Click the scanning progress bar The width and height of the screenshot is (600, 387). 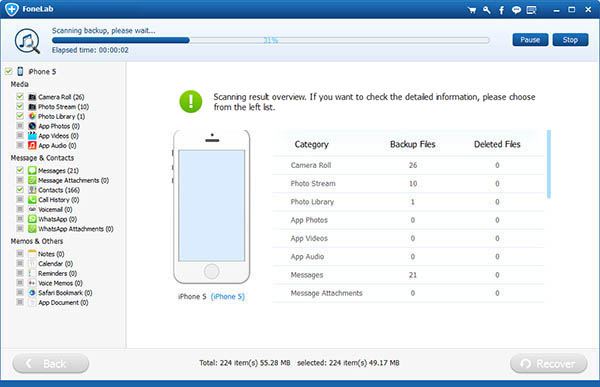pos(271,40)
